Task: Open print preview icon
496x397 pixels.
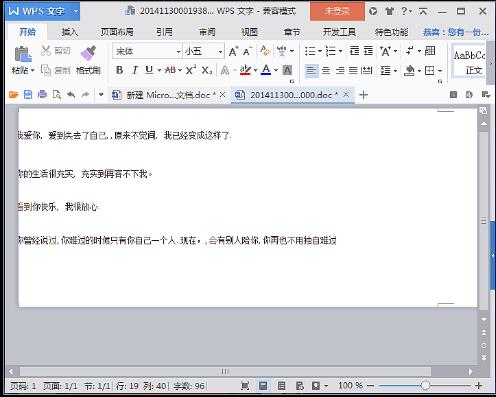Action: click(x=57, y=95)
